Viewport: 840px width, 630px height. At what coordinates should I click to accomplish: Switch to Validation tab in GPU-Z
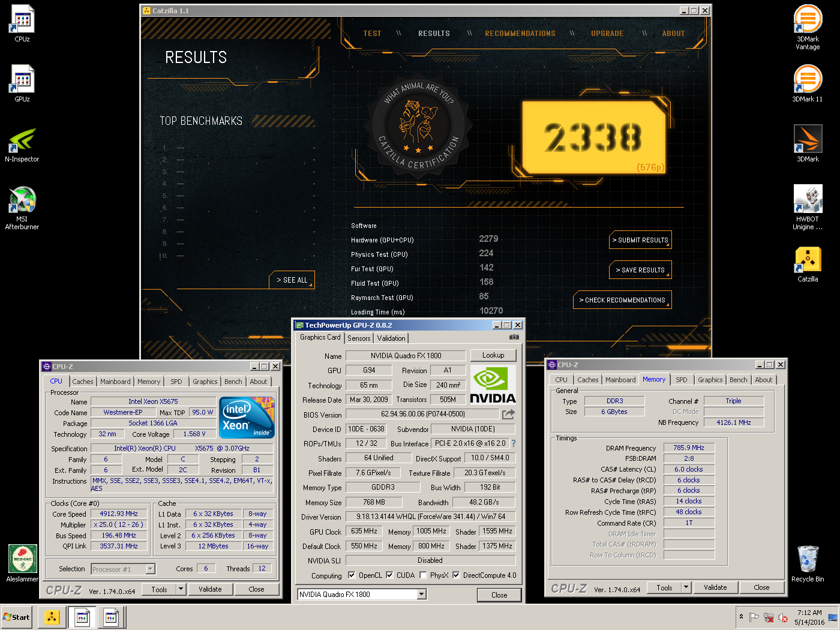click(391, 338)
